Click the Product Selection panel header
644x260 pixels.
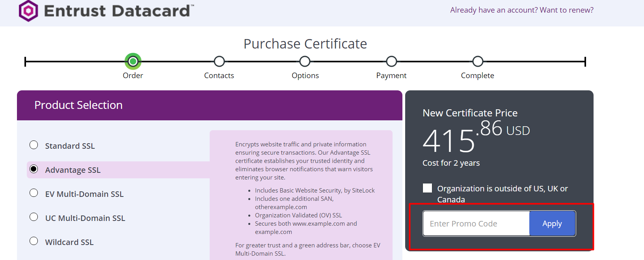click(210, 105)
